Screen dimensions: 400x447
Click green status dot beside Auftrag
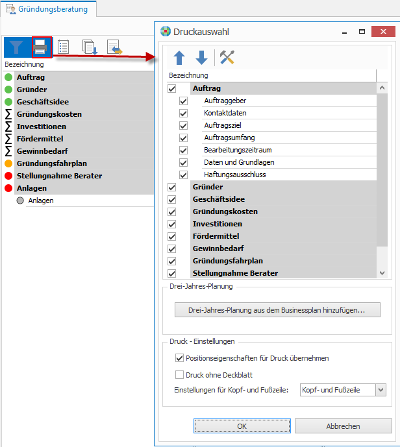(x=8, y=77)
